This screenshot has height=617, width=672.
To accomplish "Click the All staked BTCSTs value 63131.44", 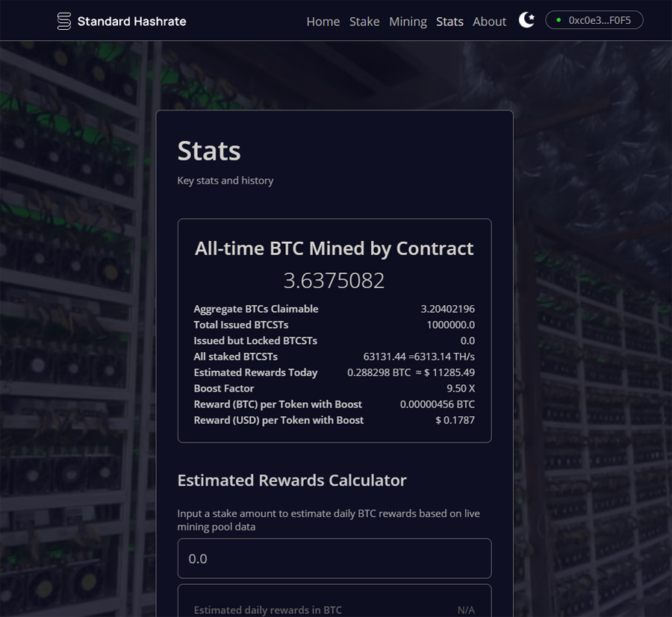I will 385,356.
